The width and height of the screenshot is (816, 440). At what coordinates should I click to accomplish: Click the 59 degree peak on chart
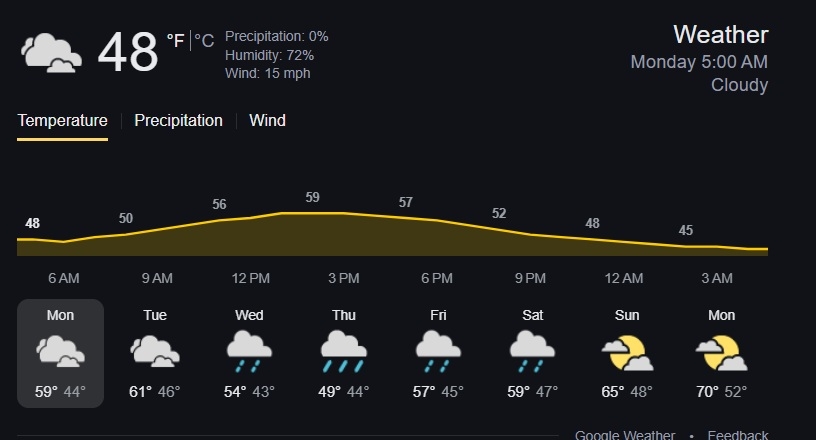pyautogui.click(x=312, y=198)
